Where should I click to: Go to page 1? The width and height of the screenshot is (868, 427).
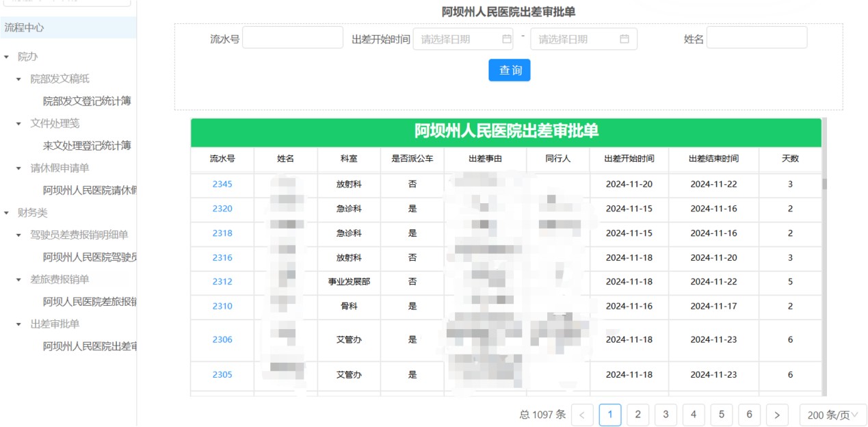[x=610, y=415]
